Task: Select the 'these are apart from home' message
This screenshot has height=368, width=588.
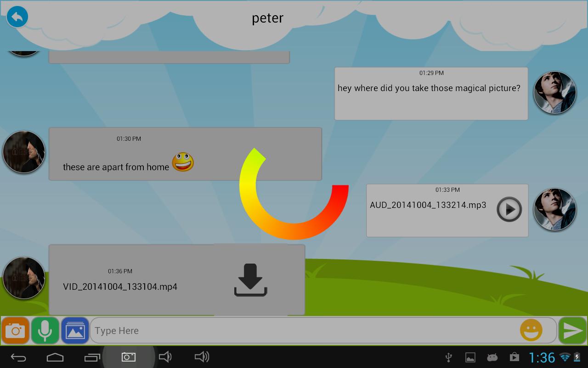Action: coord(116,167)
